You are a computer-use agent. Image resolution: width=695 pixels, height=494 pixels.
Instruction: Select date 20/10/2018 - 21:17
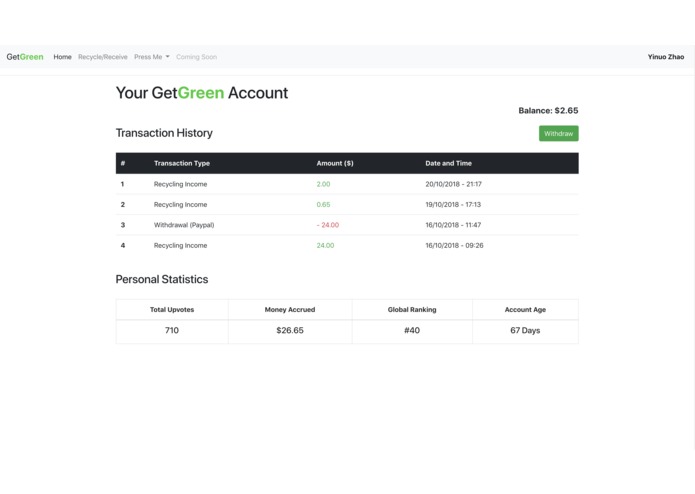coord(453,184)
